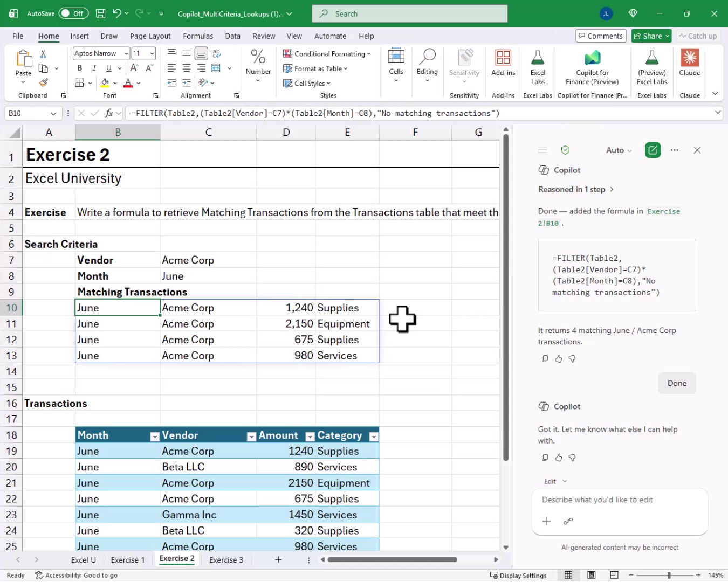Thumbs up the formula response

click(x=559, y=358)
